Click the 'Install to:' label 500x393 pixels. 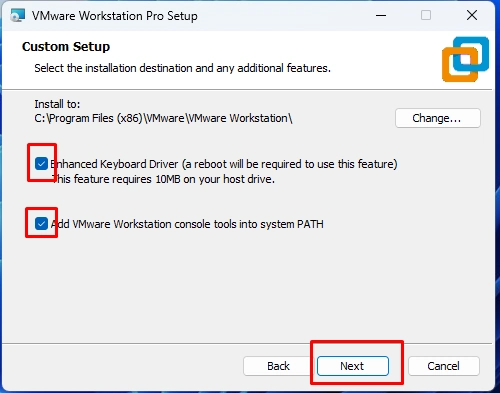pyautogui.click(x=57, y=104)
